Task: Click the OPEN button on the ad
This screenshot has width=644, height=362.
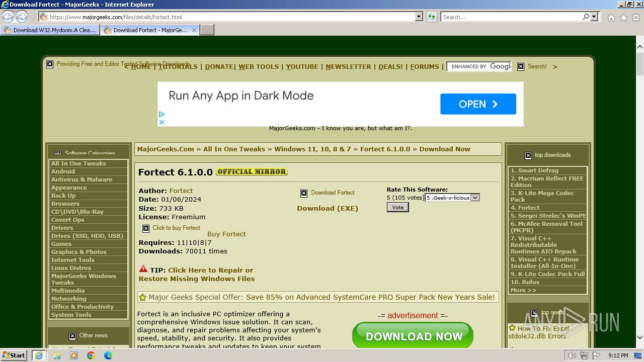Action: pyautogui.click(x=478, y=104)
